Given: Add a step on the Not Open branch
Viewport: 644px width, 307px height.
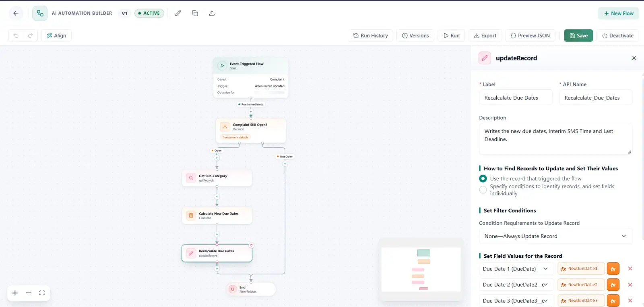Looking at the screenshot, I should (285, 164).
